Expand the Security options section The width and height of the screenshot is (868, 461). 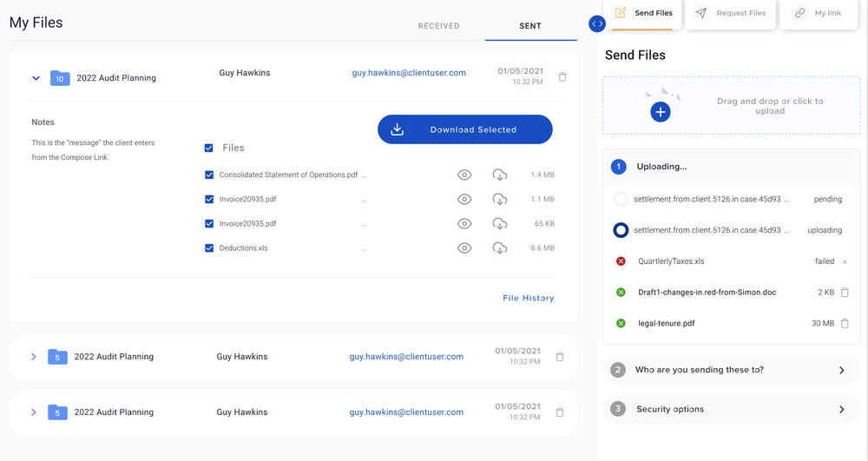click(841, 410)
